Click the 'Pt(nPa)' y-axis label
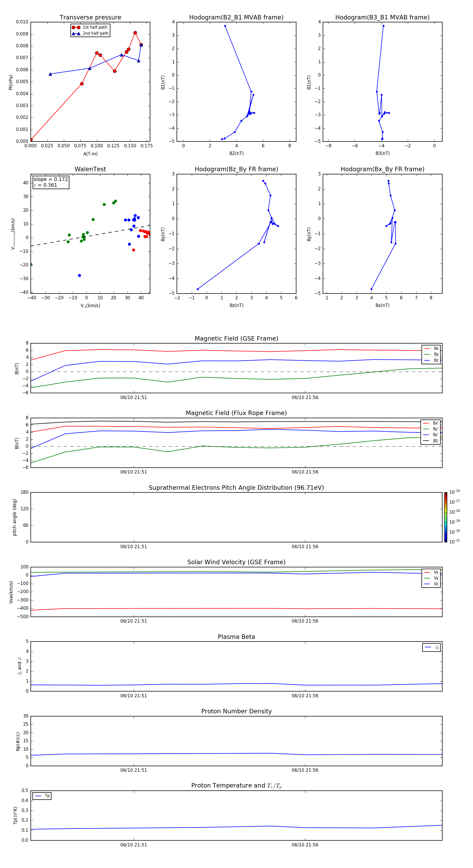 pos(11,82)
